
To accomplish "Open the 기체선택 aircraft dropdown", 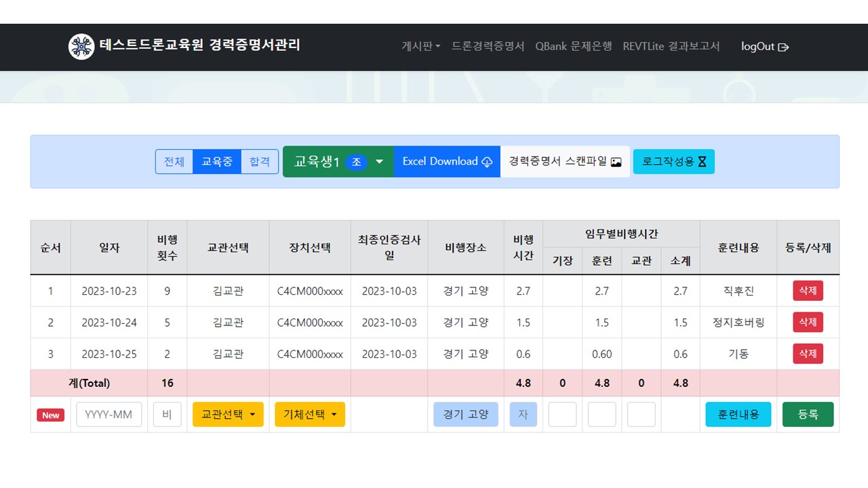I will [x=310, y=415].
